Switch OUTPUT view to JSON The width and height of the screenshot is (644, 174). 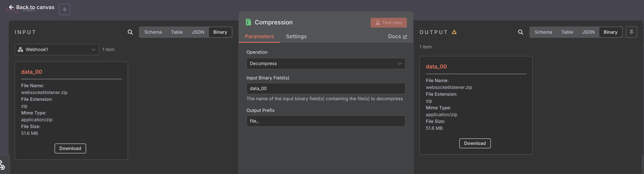588,32
